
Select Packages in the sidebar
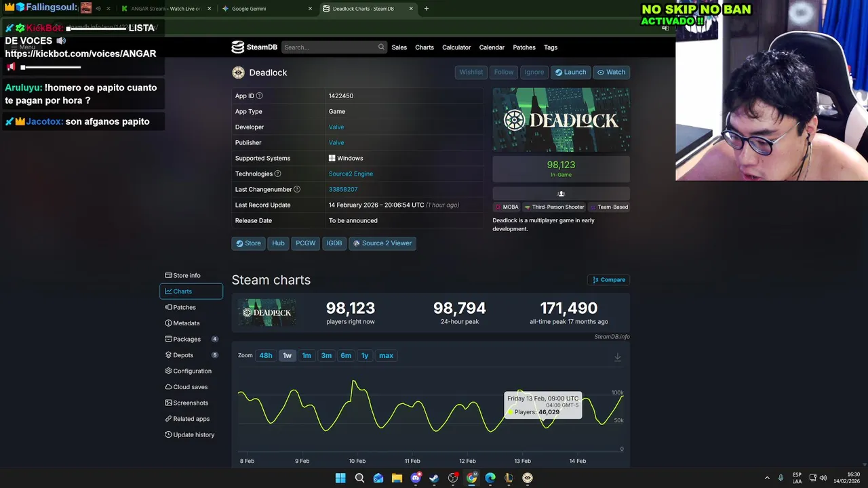[x=191, y=340]
